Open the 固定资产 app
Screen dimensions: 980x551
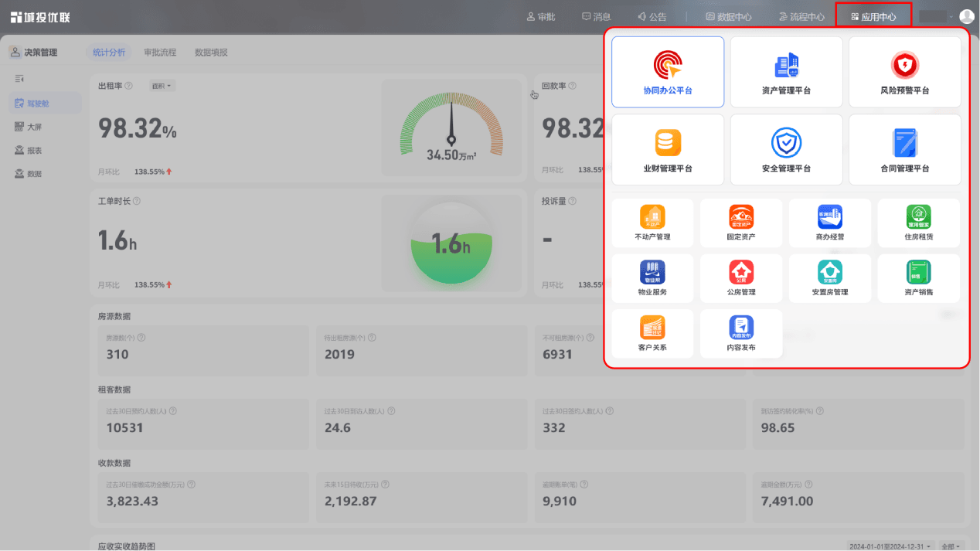[x=741, y=223]
